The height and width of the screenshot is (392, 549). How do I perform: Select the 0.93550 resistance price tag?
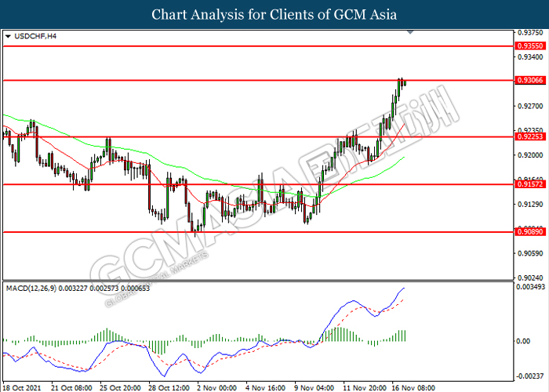coord(530,45)
